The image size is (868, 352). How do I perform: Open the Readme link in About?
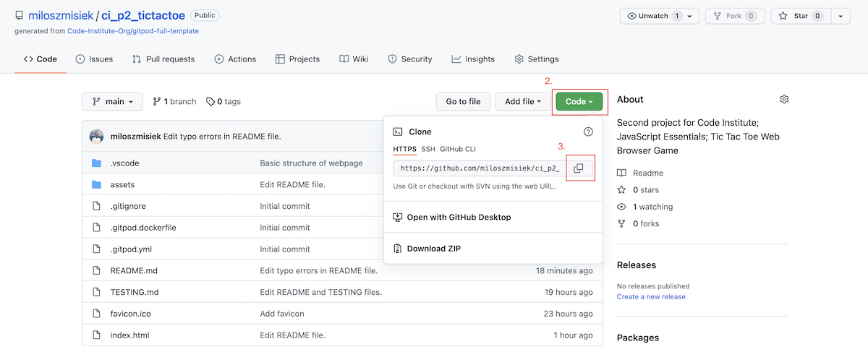click(x=640, y=173)
